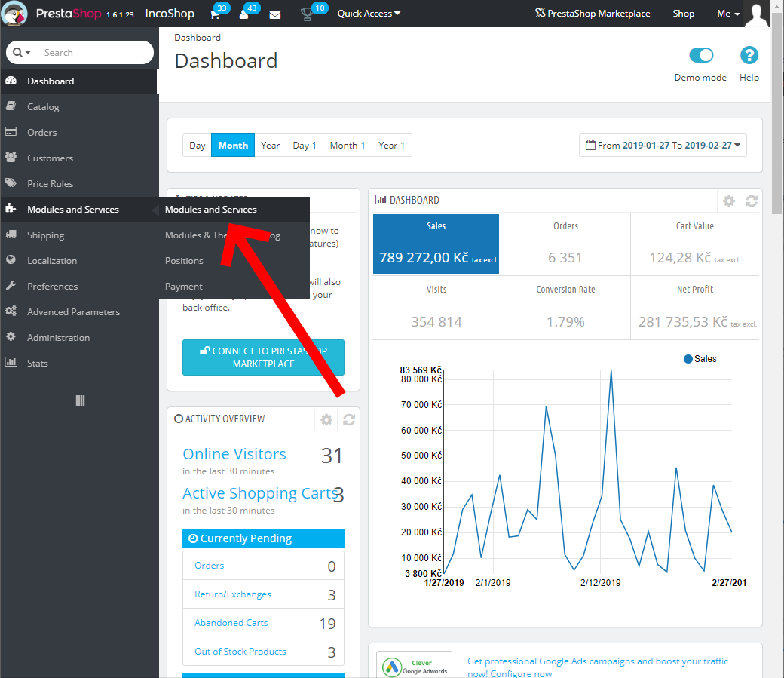
Task: Select Payment submenu entry
Action: 234,287
